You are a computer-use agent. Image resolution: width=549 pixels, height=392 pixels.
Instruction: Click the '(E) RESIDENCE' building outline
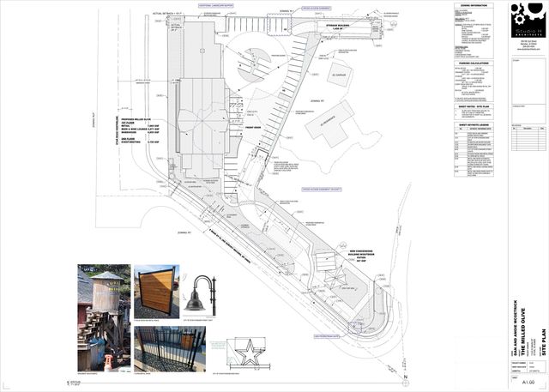point(329,124)
